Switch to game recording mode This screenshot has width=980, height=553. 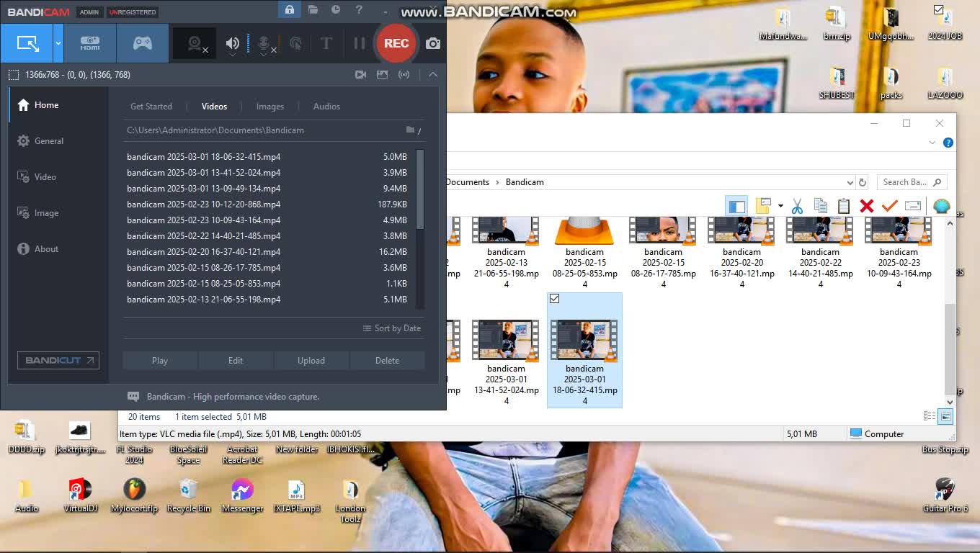pyautogui.click(x=143, y=43)
